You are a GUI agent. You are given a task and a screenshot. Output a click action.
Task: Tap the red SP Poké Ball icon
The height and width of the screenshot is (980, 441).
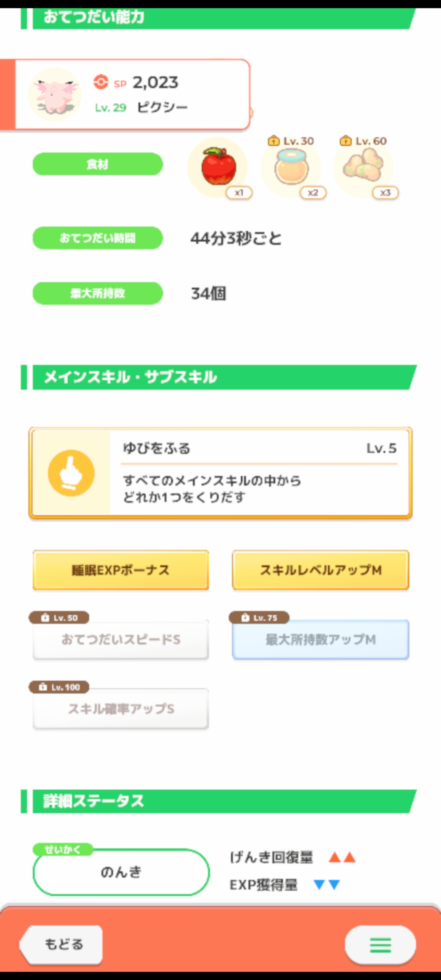[101, 82]
